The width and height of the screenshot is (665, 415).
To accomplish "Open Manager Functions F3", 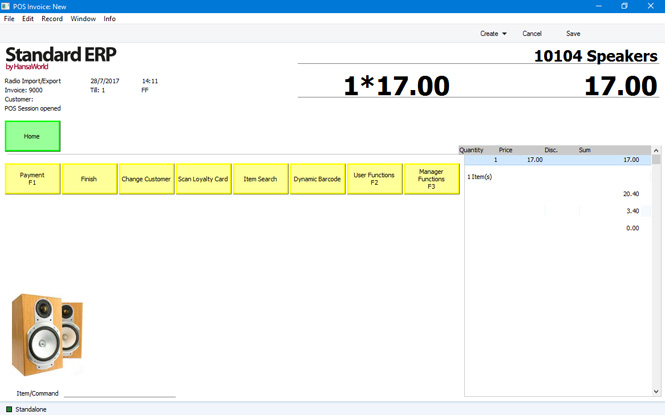I will (x=432, y=179).
